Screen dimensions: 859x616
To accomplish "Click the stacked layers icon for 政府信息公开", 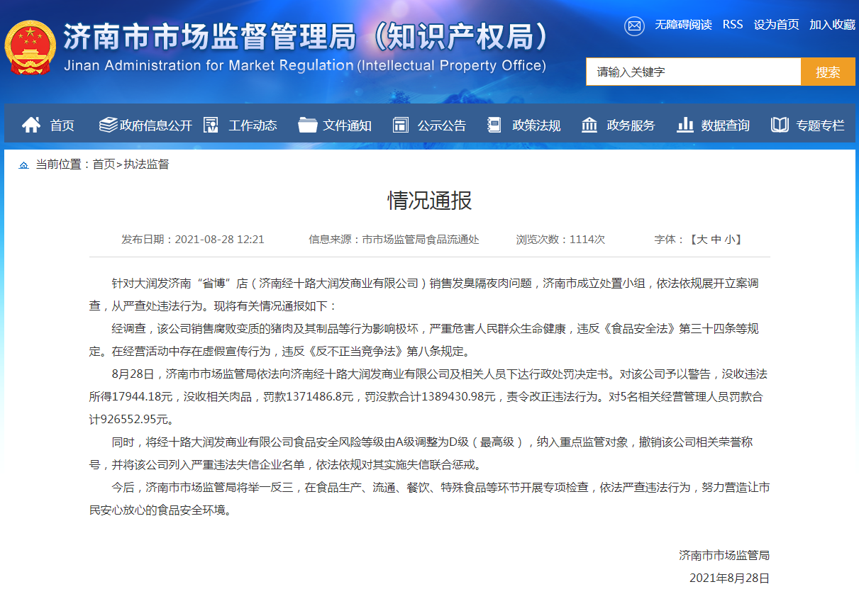I will pyautogui.click(x=109, y=125).
